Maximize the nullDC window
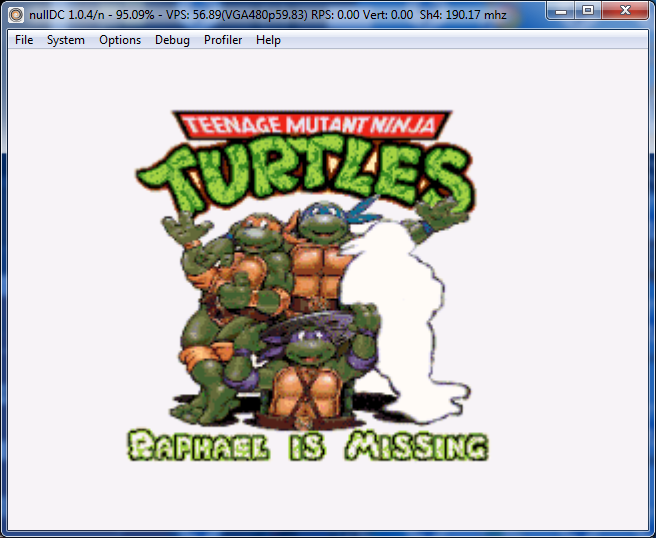The image size is (656, 538). (x=588, y=10)
